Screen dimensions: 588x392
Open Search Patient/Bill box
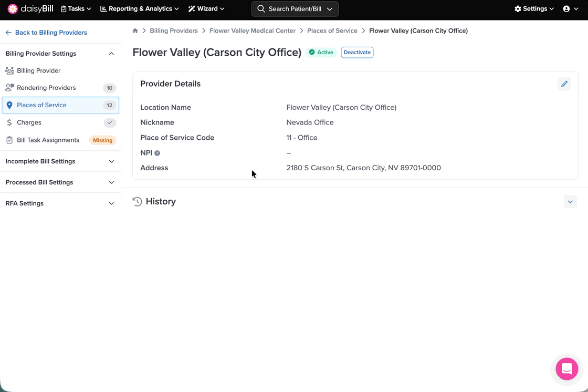pos(295,9)
